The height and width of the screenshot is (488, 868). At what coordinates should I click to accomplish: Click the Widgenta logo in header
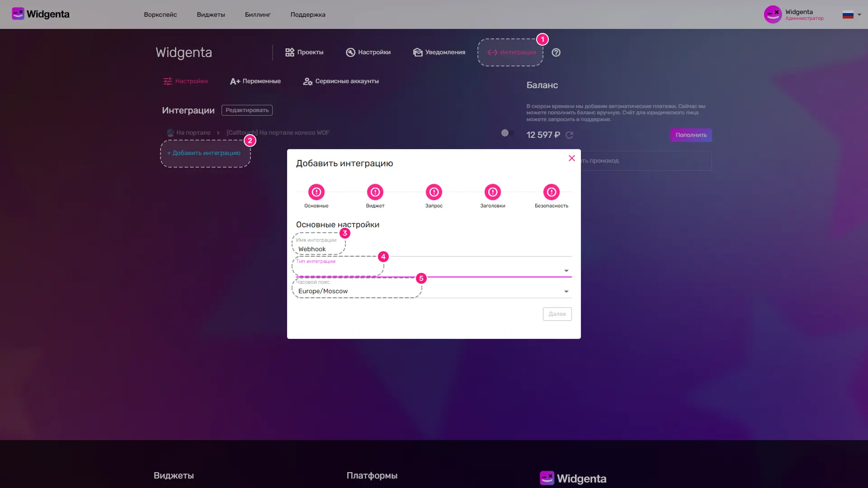[x=41, y=14]
